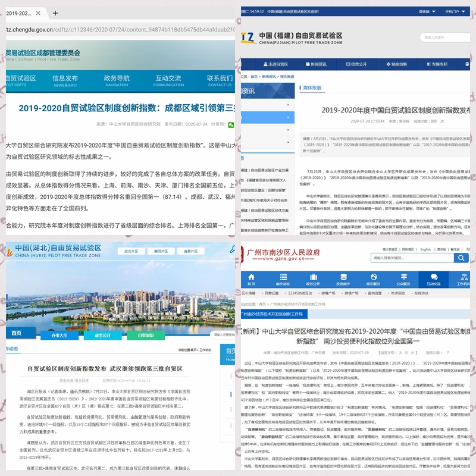Open 制度创新 in Fujian navigation
The width and height of the screenshot is (476, 476).
click(397, 64)
